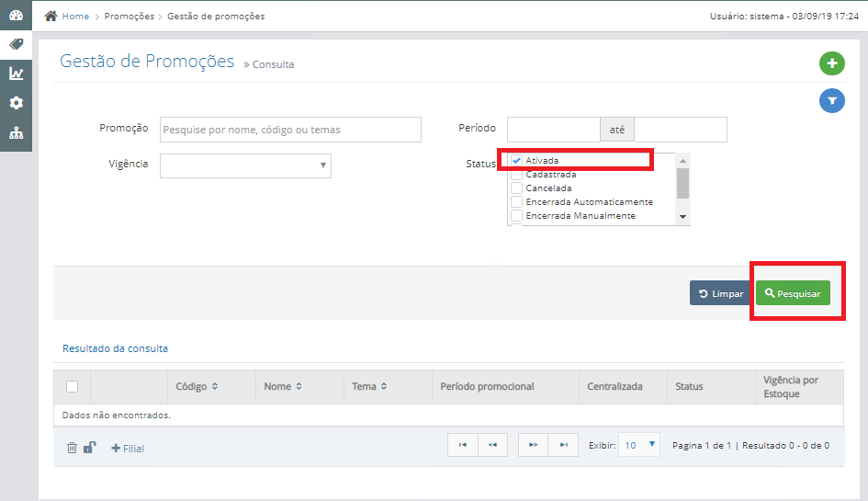Open the Exibir rows-per-page dropdown

point(639,445)
